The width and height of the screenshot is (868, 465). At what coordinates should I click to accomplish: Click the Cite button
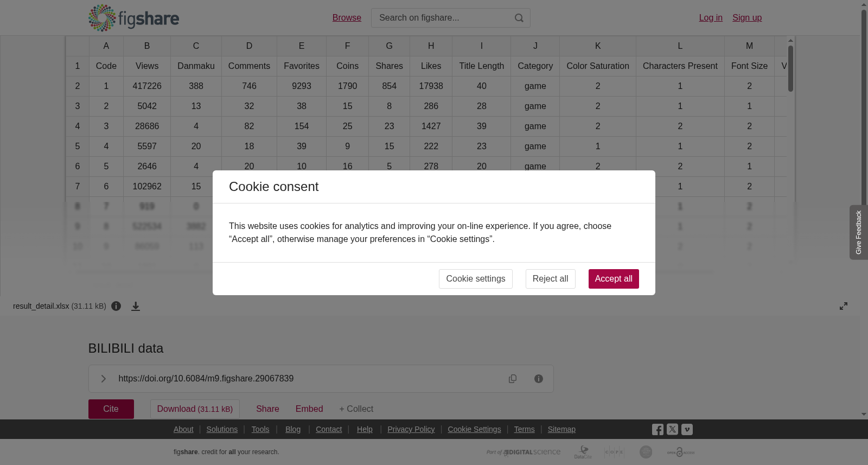[111, 409]
